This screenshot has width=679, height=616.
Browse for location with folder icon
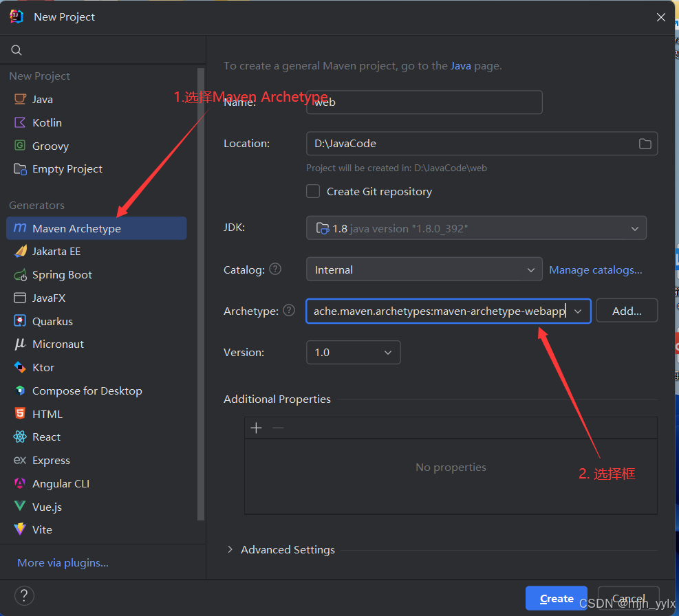645,144
